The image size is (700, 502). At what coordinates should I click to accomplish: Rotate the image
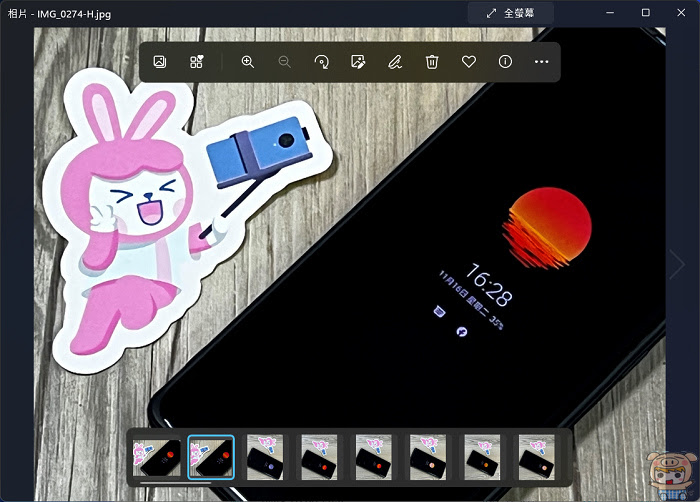click(321, 62)
